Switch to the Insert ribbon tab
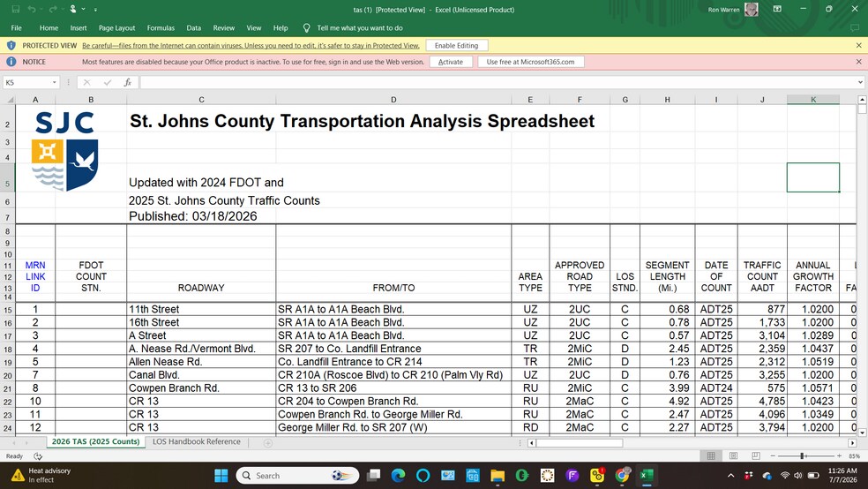The width and height of the screenshot is (868, 489). click(78, 27)
